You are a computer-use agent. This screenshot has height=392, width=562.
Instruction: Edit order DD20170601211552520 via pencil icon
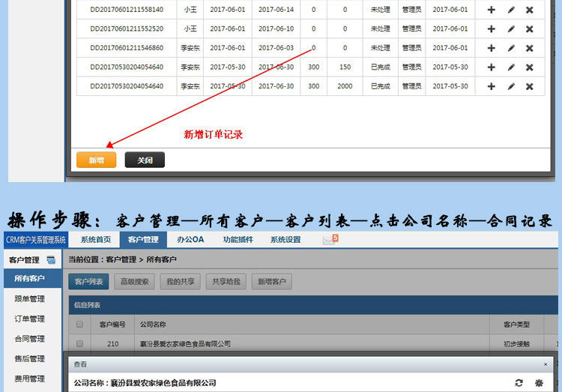[x=511, y=28]
